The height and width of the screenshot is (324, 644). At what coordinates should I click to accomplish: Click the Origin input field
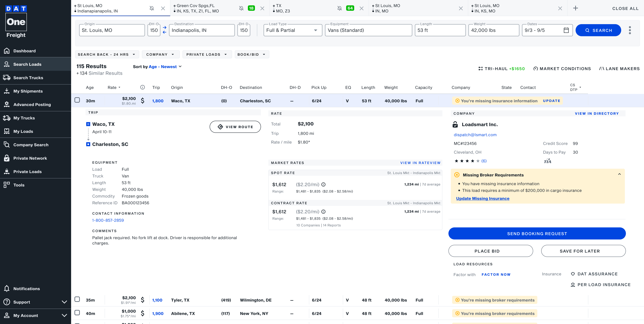coord(112,30)
